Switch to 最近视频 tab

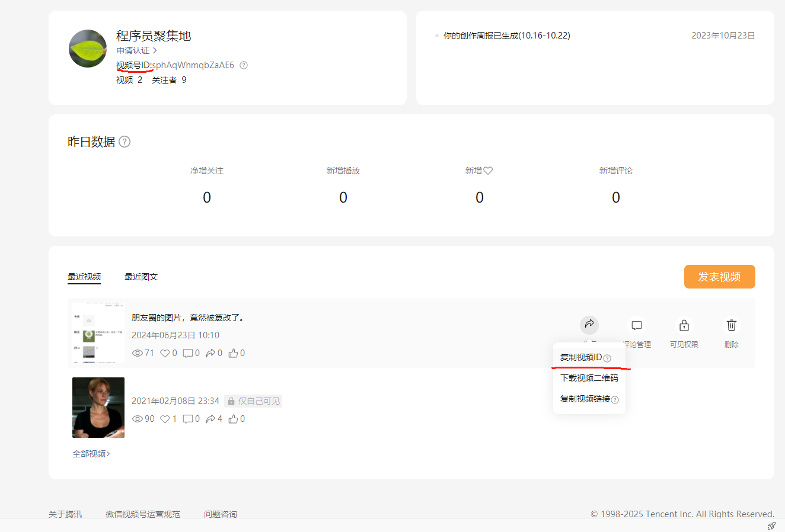pos(84,277)
